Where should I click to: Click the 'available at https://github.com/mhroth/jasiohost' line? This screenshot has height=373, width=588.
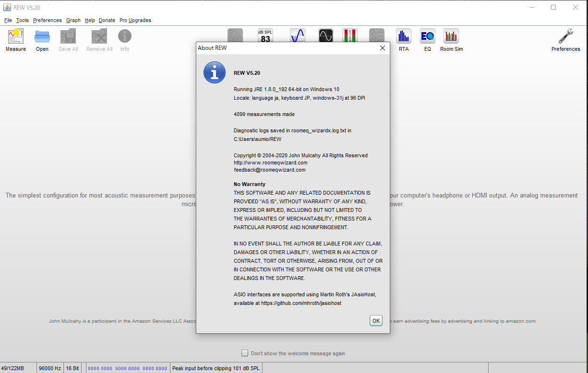pos(288,303)
